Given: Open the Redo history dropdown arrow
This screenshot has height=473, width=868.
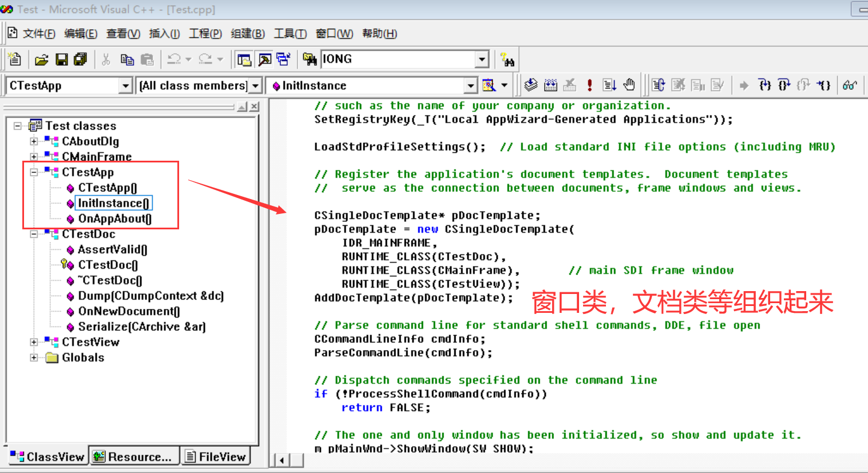Looking at the screenshot, I should coord(220,59).
